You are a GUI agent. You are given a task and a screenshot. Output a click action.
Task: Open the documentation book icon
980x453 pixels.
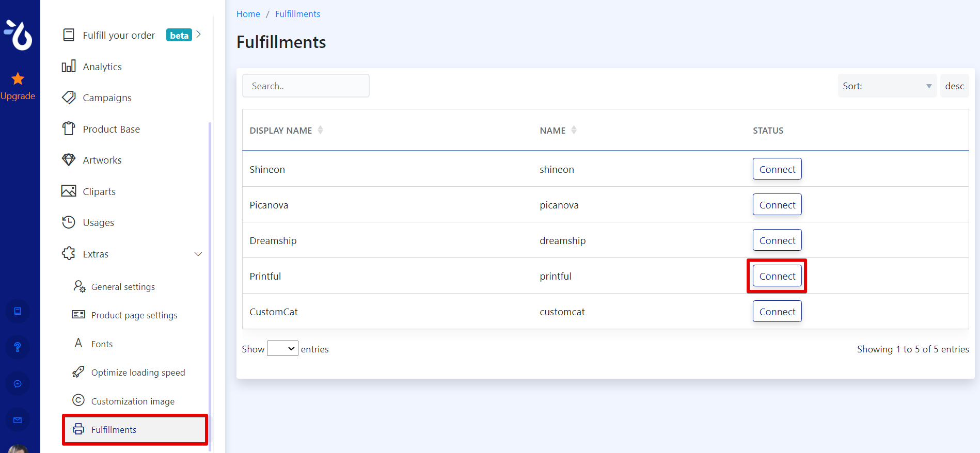(18, 311)
